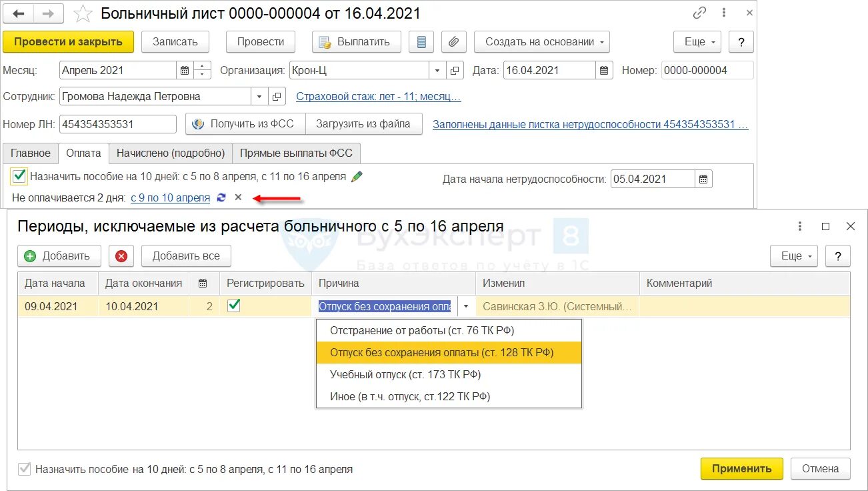Focus the Дата начала нетрудоспособности field

pos(653,179)
